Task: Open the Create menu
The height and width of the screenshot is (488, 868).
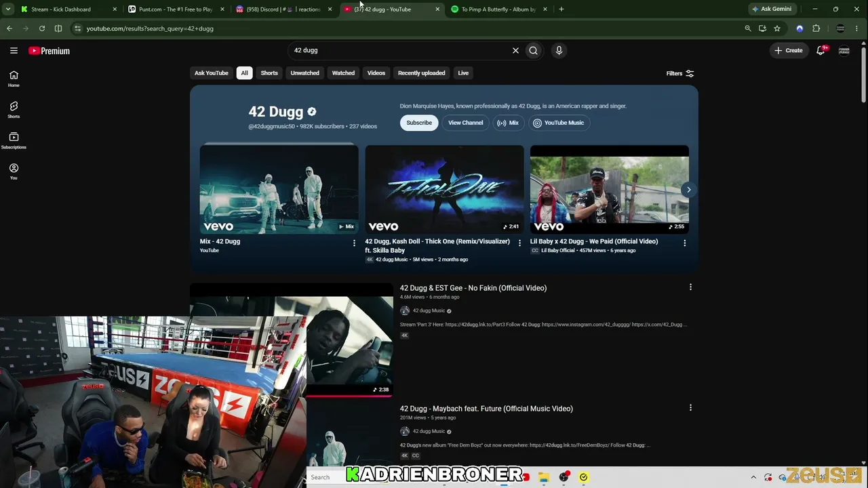Action: pyautogui.click(x=789, y=50)
